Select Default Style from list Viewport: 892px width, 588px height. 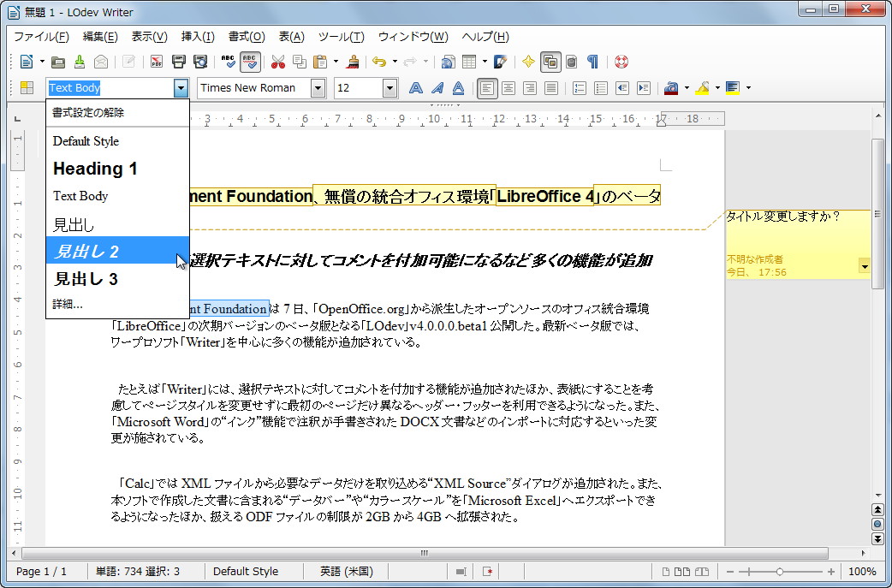click(x=117, y=141)
